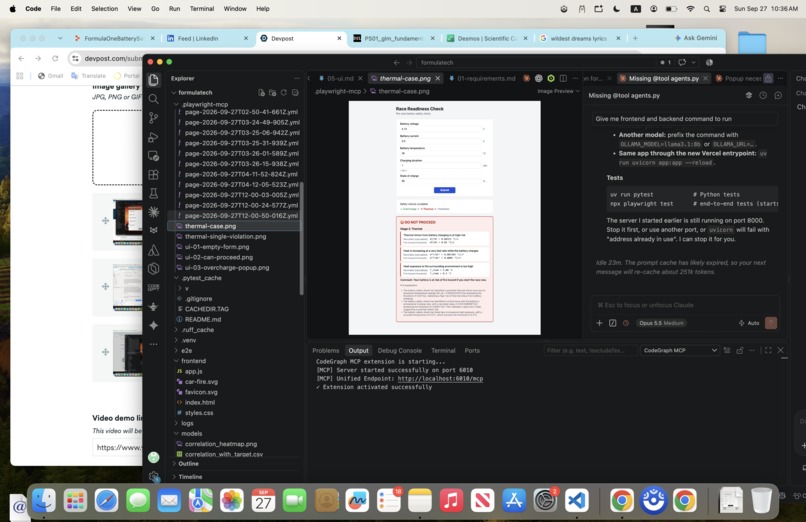Viewport: 806px width, 522px height.
Task: Open the Explorer view in activity bar
Action: 153,80
